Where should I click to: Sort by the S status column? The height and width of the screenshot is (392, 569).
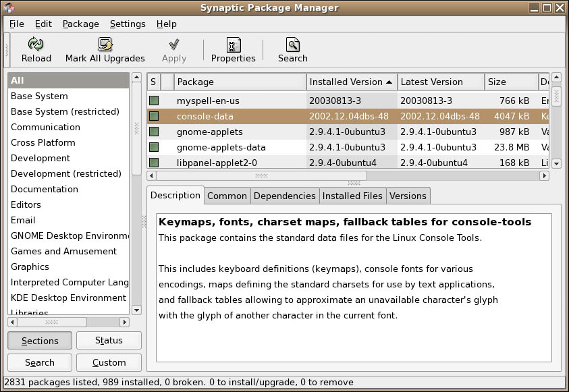(153, 82)
